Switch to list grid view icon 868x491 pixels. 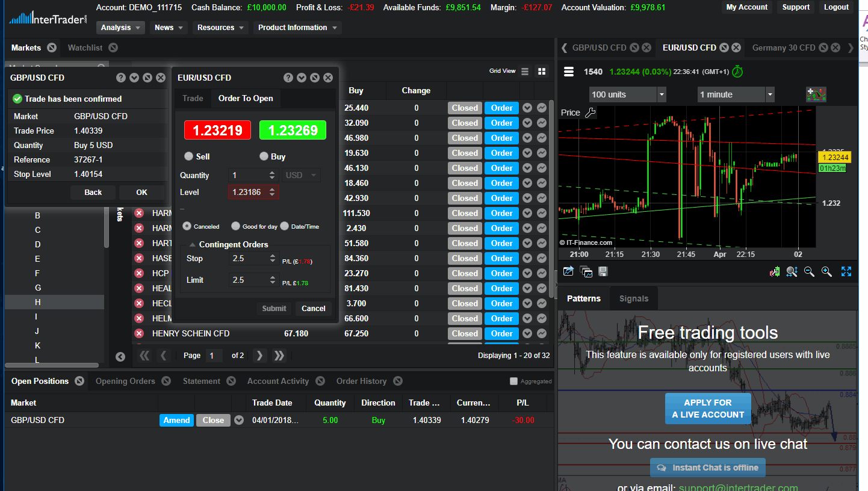(525, 71)
